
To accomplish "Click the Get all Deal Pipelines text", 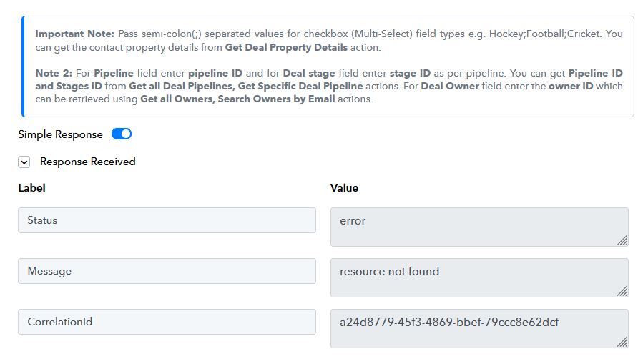I will pyautogui.click(x=181, y=86).
